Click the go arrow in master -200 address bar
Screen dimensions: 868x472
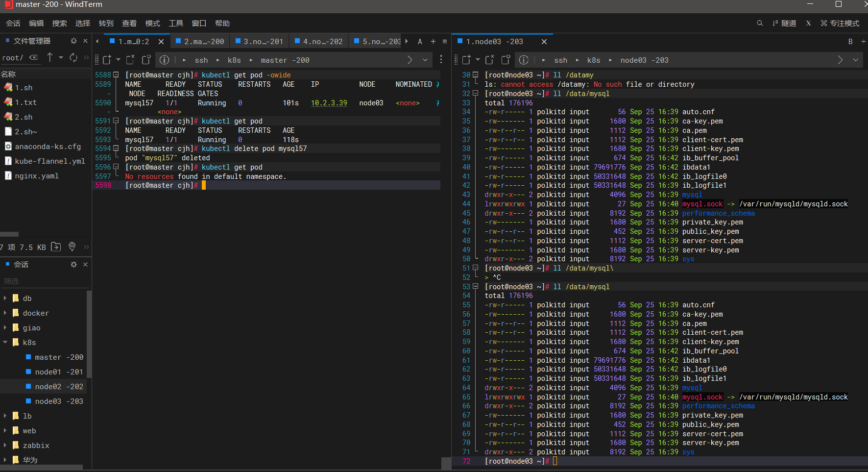pyautogui.click(x=410, y=60)
